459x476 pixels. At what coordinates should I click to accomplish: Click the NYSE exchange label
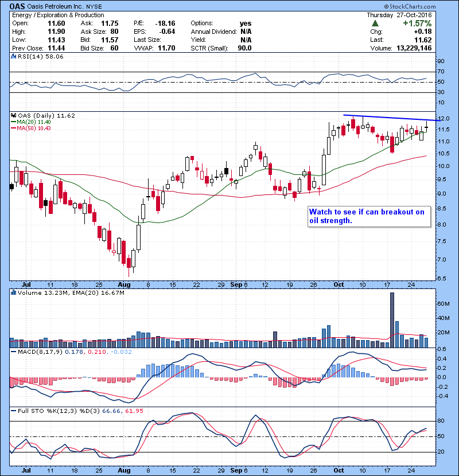[x=94, y=7]
